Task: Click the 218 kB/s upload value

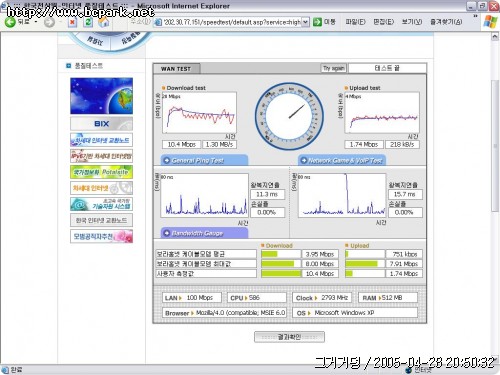Action: coord(402,145)
